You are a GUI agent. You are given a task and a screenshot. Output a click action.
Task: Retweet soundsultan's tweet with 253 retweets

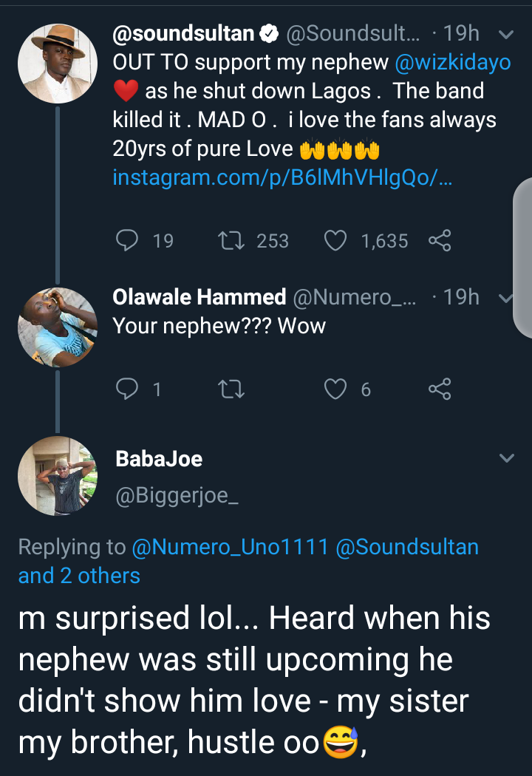pos(231,240)
